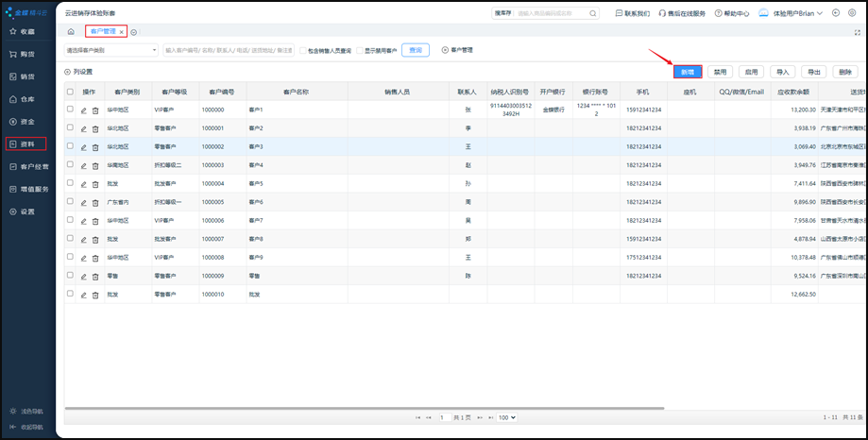Click the 导出 export button
The height and width of the screenshot is (440, 868).
click(813, 71)
